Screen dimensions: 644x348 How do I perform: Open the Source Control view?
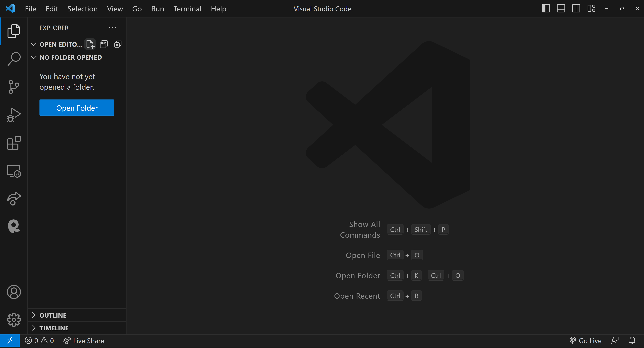[14, 87]
